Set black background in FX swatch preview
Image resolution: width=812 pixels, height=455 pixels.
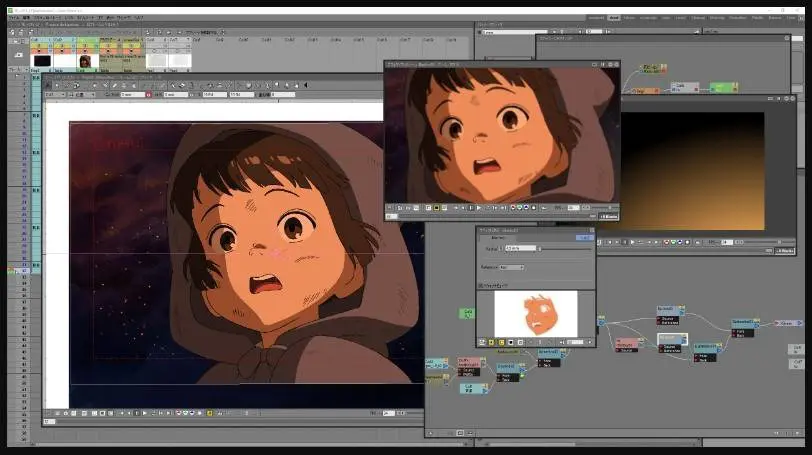tap(511, 342)
